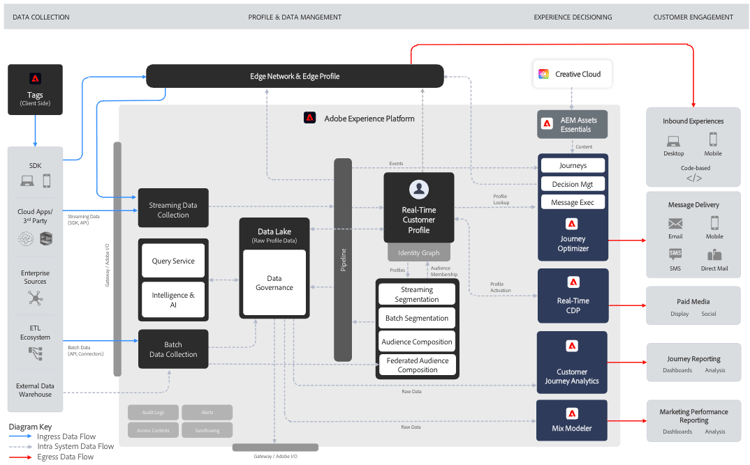Screen dimensions: 750x465
Task: Click the Email envelope icon
Action: point(675,223)
